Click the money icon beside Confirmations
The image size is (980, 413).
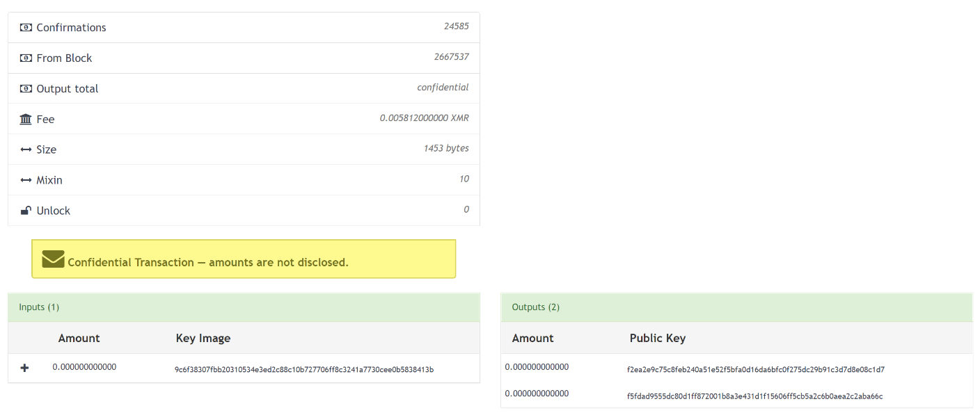coord(26,28)
